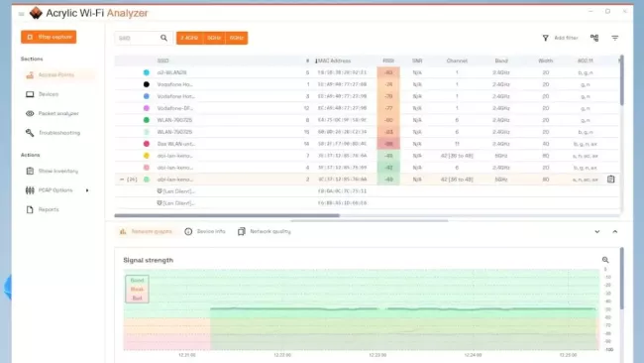Click the Access Points router icon
The image size is (644, 363).
coord(30,74)
